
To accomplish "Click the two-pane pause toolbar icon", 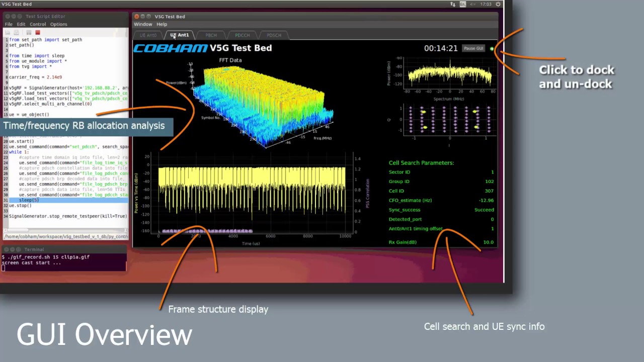I will click(x=29, y=32).
